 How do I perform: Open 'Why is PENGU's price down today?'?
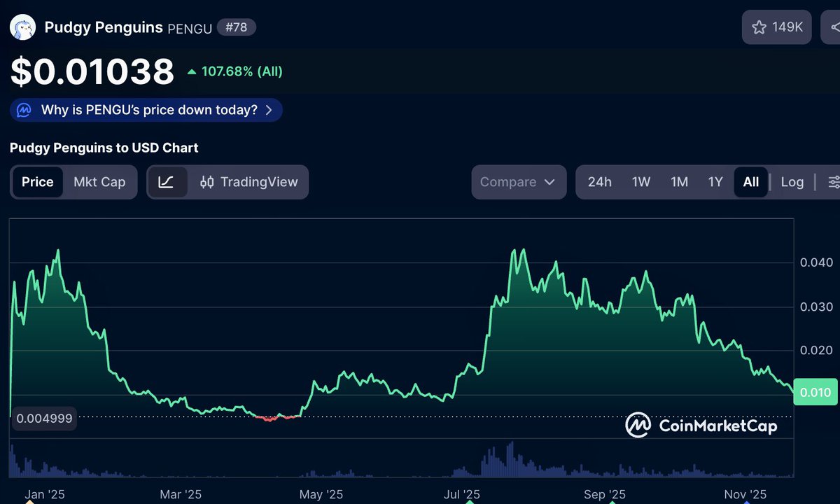[146, 110]
